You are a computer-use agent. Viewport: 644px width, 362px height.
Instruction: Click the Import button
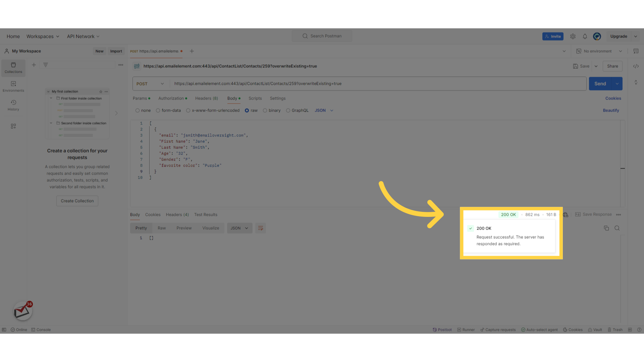point(116,51)
